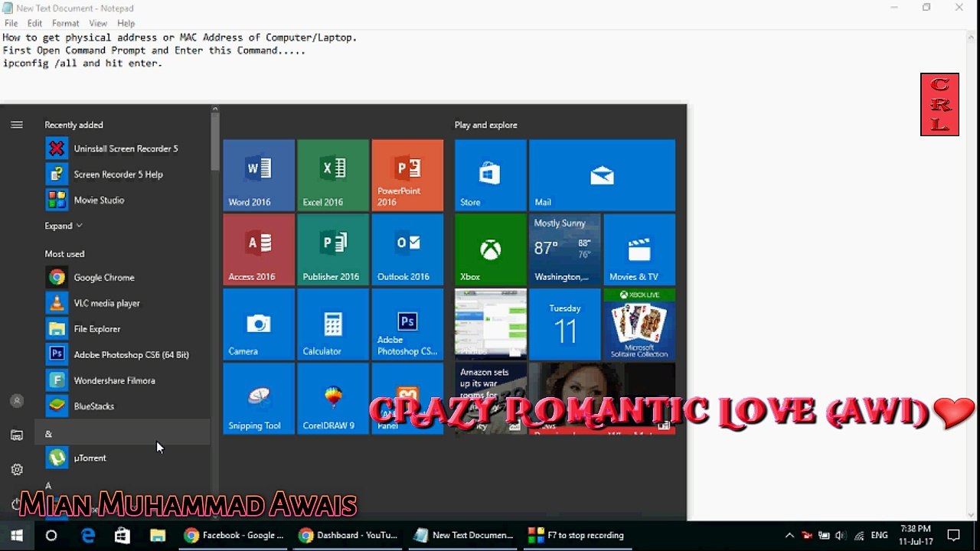Launch Microsoft Edge from the taskbar
The width and height of the screenshot is (980, 551).
click(88, 536)
